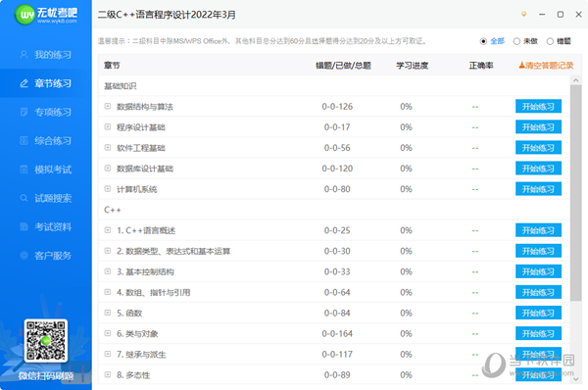The width and height of the screenshot is (588, 390).
Task: Select the 全部 radio button
Action: pos(483,41)
